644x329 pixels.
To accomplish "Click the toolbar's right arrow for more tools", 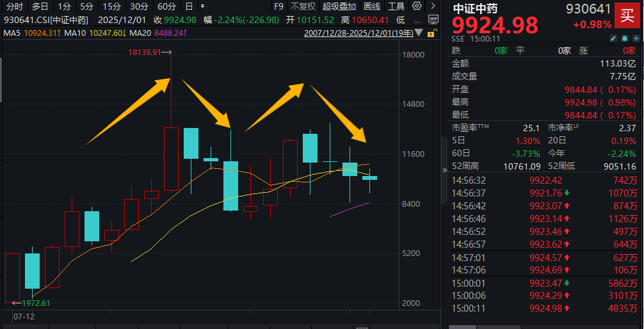I will point(433,6).
